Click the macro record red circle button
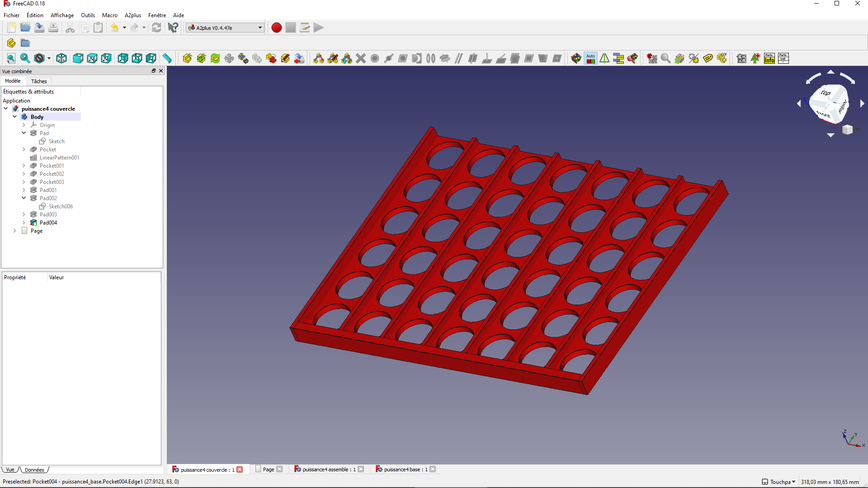The image size is (868, 488). coord(277,28)
